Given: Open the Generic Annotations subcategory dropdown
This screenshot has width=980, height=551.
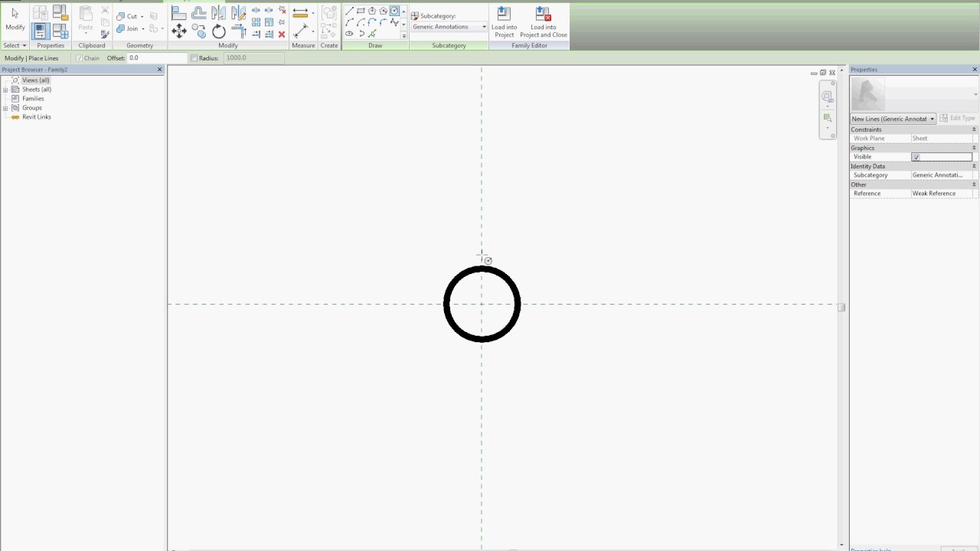Looking at the screenshot, I should coord(483,26).
